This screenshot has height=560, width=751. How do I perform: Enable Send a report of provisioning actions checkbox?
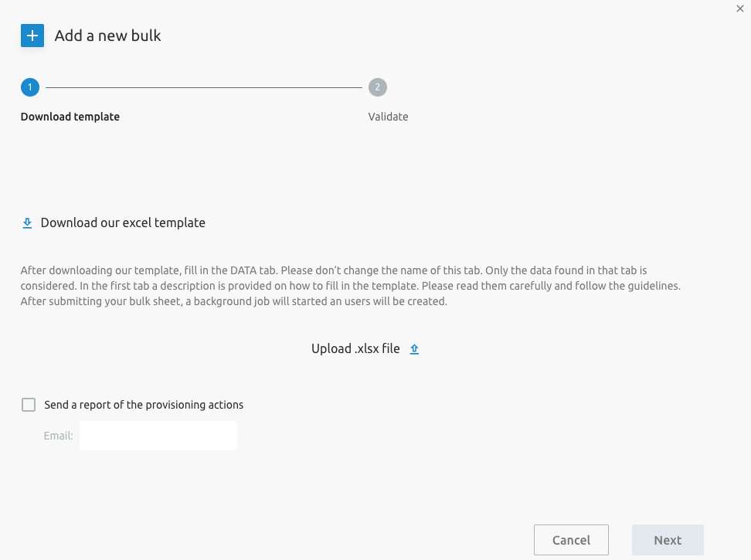tap(29, 405)
